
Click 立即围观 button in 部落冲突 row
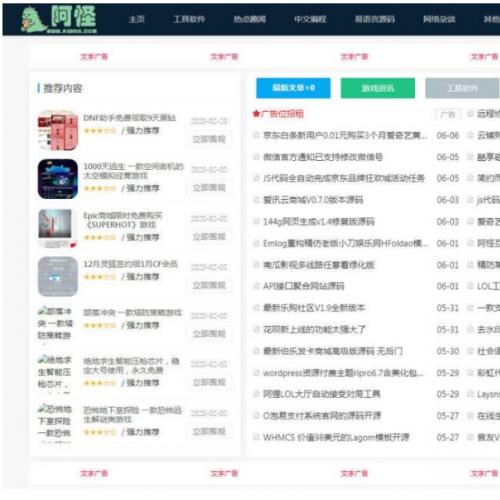[209, 334]
